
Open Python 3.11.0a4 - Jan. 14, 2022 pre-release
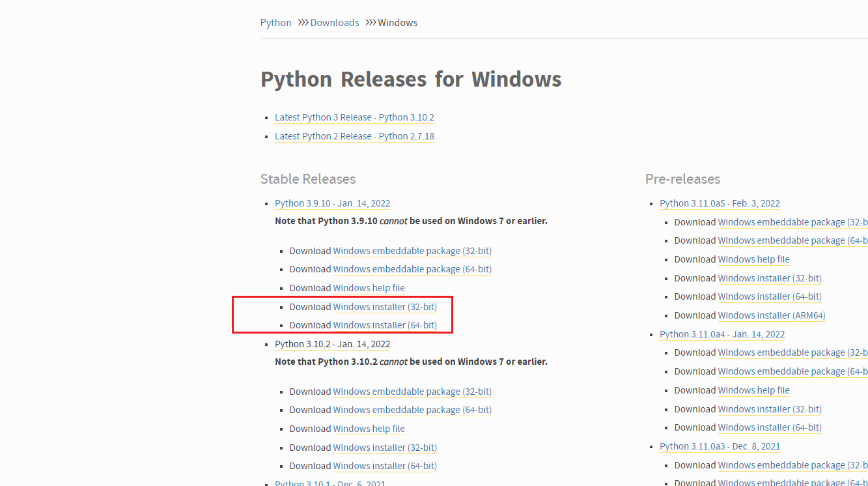[x=722, y=334]
